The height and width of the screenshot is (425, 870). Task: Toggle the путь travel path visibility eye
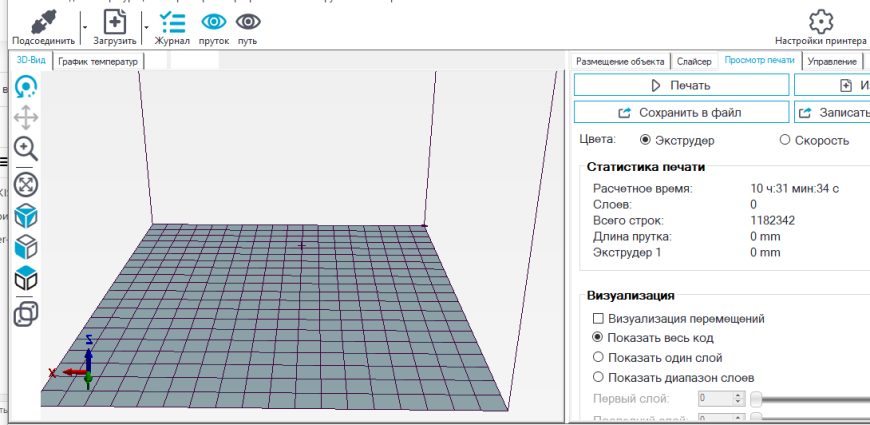point(248,22)
